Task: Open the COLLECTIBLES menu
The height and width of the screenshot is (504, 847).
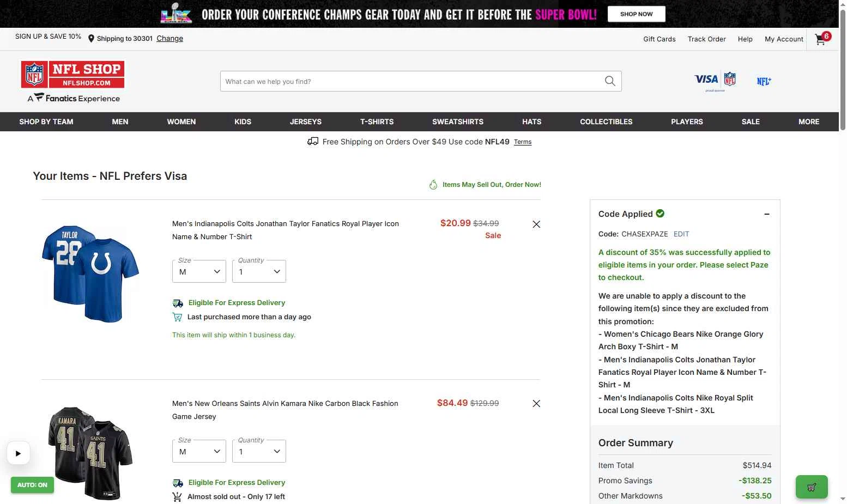Action: [606, 122]
